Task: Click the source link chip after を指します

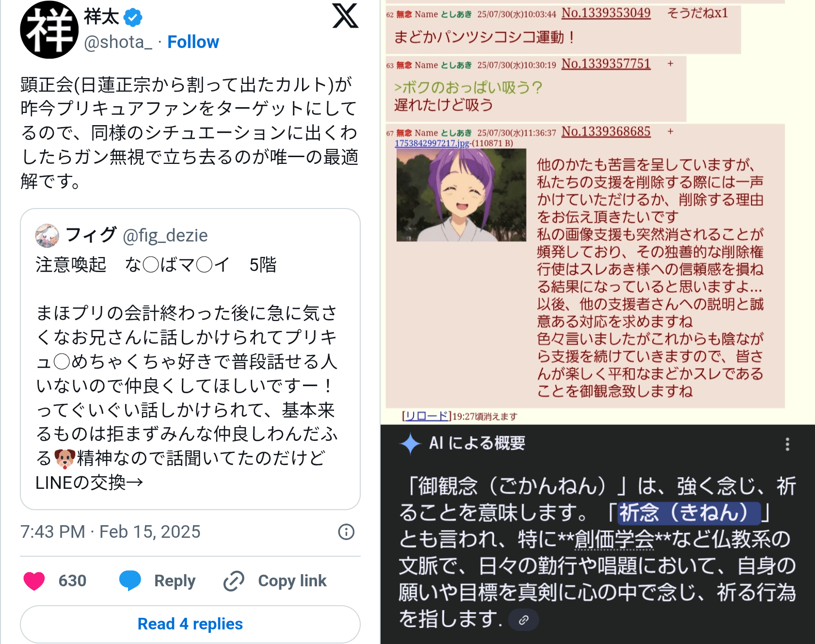Action: pyautogui.click(x=524, y=620)
